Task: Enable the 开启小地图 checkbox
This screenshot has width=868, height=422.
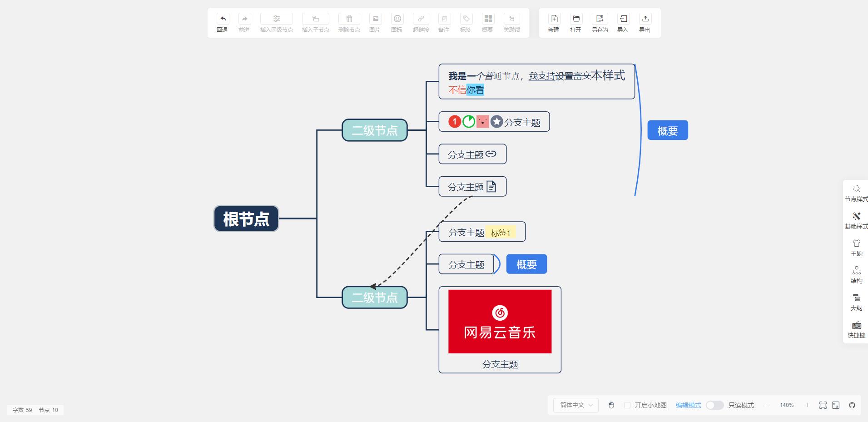Action: click(x=627, y=405)
